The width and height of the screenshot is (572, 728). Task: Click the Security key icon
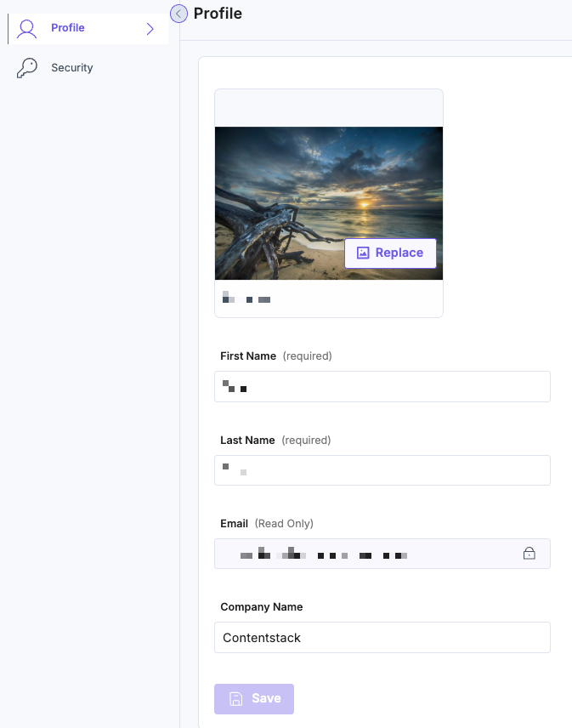tap(27, 68)
